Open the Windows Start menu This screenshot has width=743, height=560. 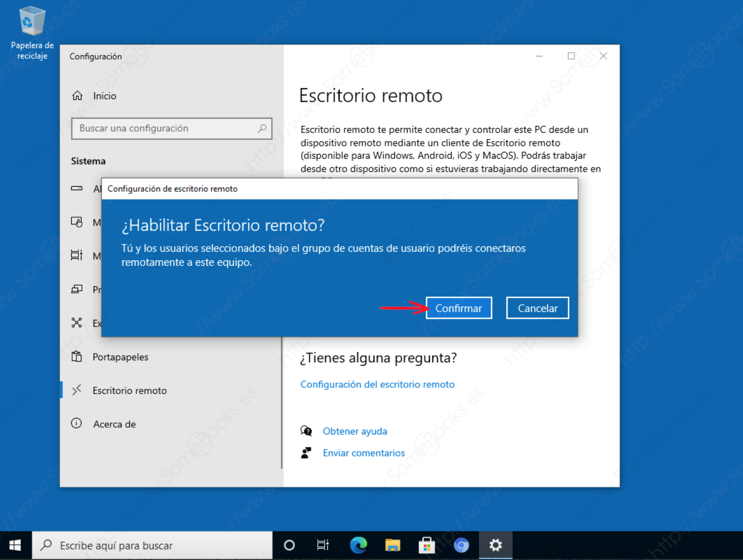(x=15, y=545)
